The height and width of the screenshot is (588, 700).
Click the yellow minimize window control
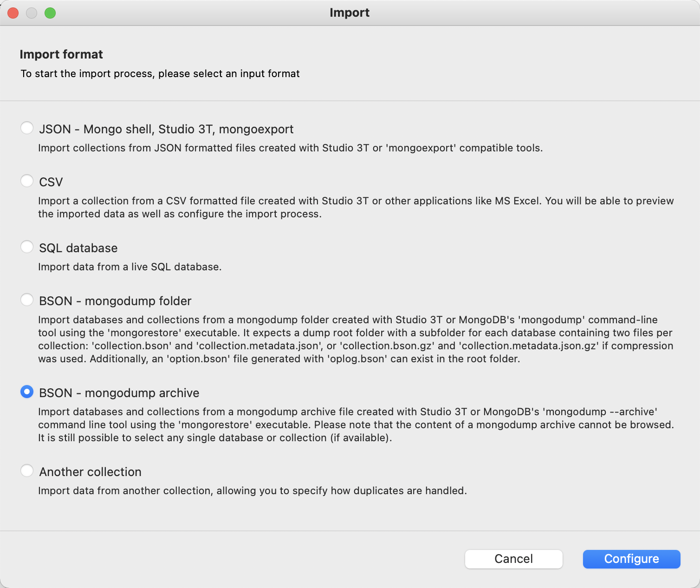tap(32, 13)
